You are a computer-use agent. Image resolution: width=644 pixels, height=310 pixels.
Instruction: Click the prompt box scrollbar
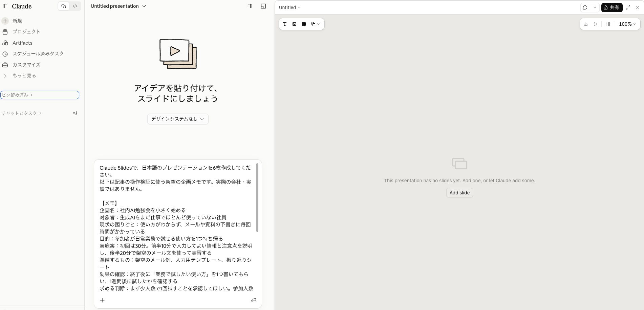(x=257, y=198)
